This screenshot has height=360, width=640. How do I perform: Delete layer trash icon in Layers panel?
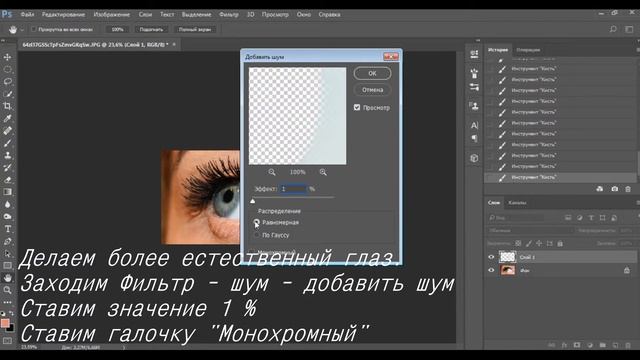[x=628, y=345]
